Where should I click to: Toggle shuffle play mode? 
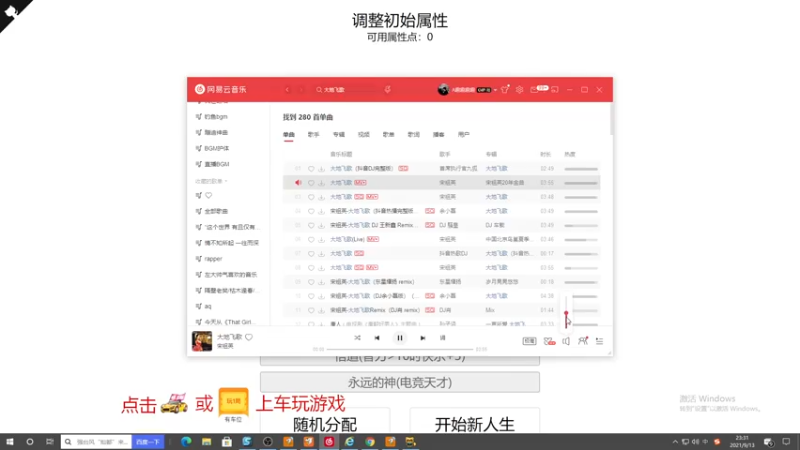pyautogui.click(x=357, y=338)
